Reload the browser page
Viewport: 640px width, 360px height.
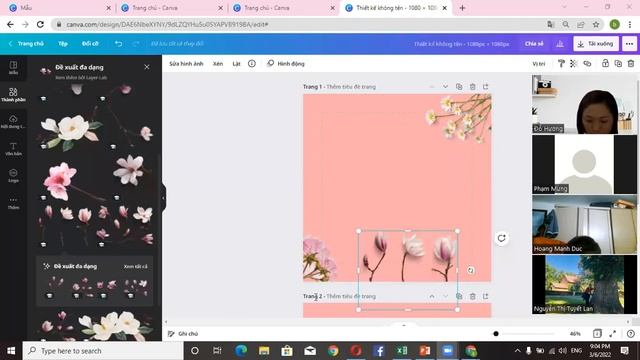click(40, 24)
